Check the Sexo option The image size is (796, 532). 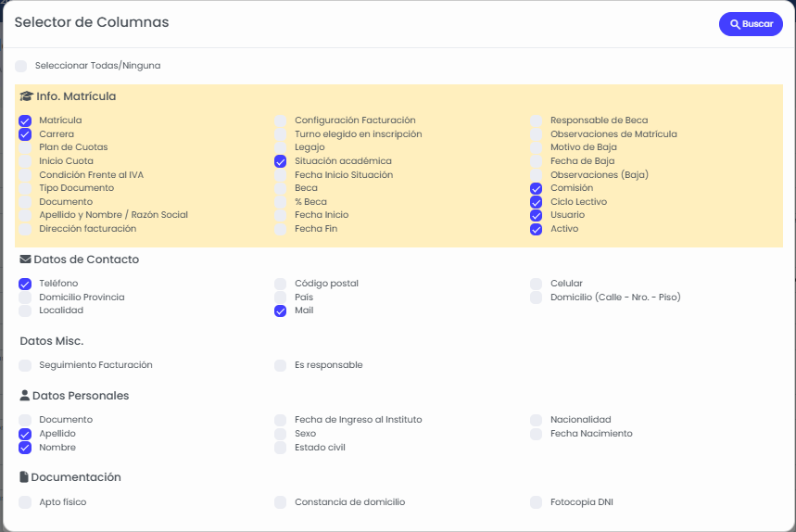coord(280,434)
